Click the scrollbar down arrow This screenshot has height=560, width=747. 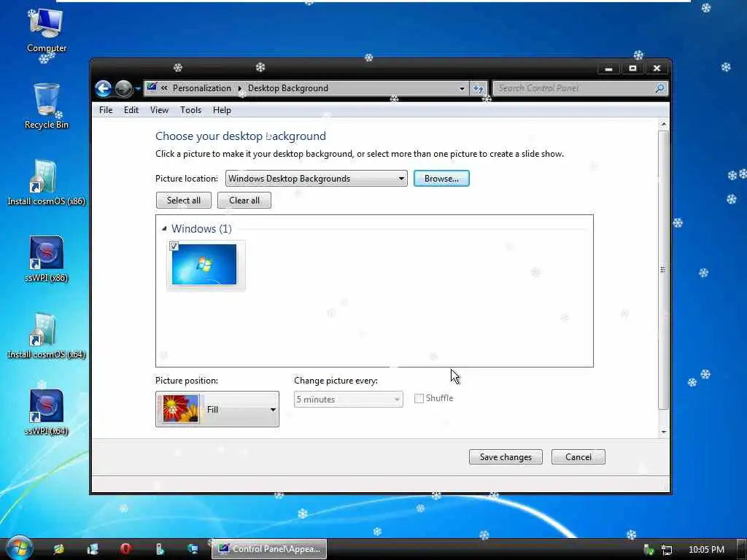(663, 432)
